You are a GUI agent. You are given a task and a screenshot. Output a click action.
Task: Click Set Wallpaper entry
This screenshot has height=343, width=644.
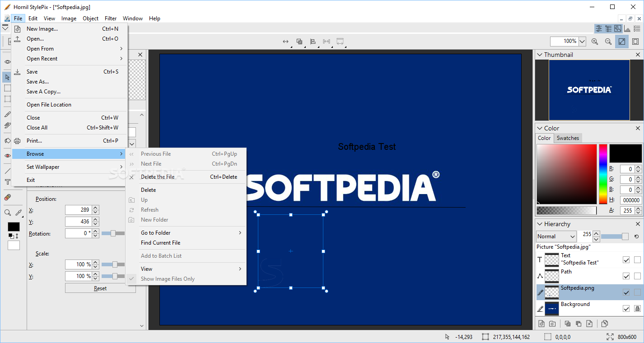click(70, 167)
